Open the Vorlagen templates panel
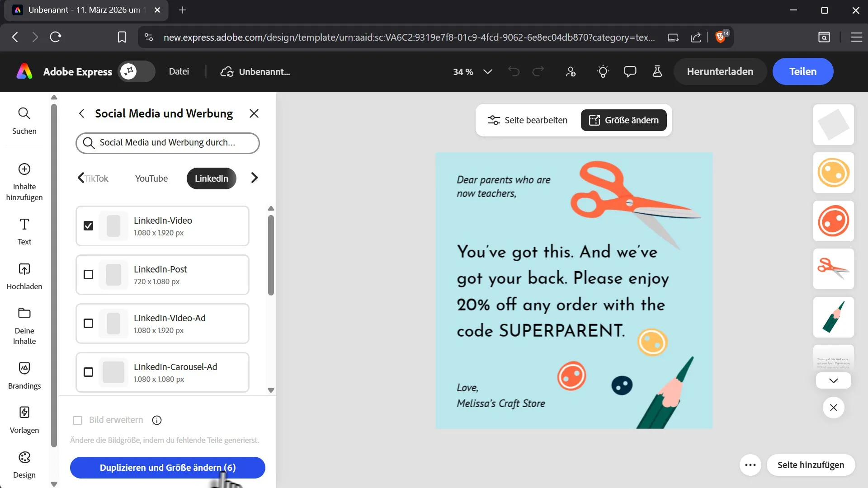 24,419
